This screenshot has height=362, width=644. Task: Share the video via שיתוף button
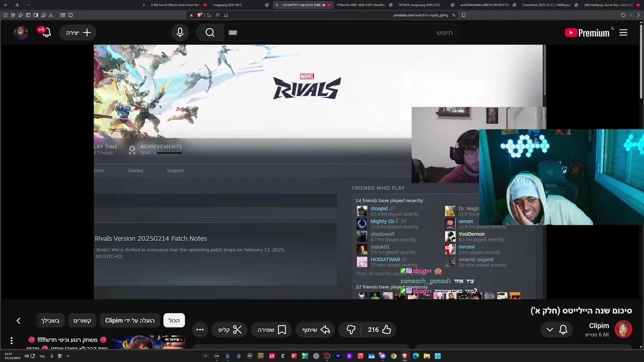tap(316, 330)
